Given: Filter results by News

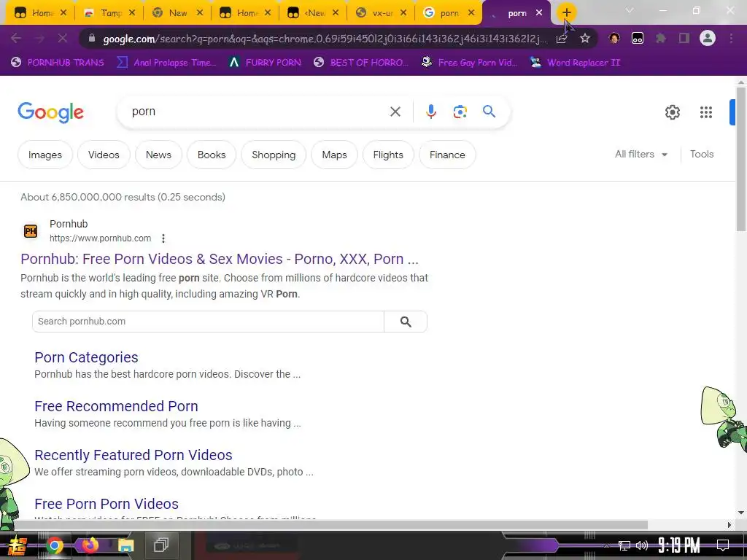Looking at the screenshot, I should 158,155.
